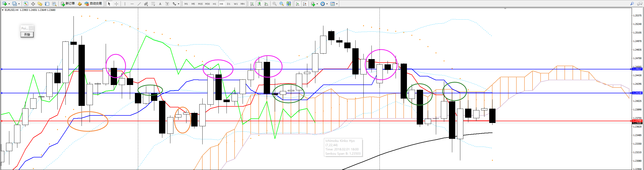Select the trendline drawing tool
Image resolution: width=644 pixels, height=170 pixels.
click(x=139, y=4)
